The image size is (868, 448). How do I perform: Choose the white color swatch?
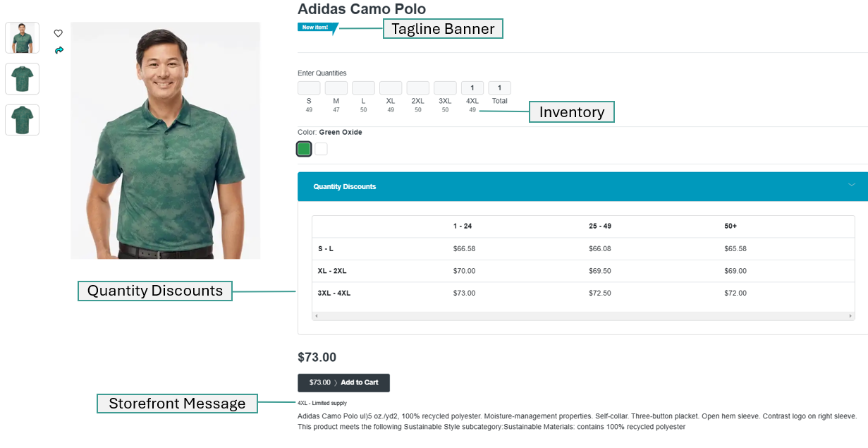pos(321,149)
